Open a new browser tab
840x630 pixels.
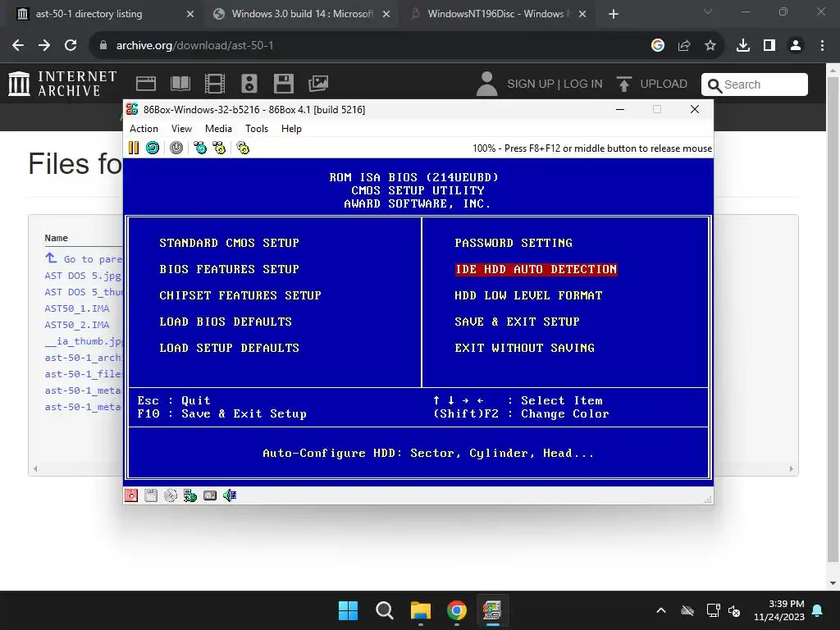pos(614,14)
